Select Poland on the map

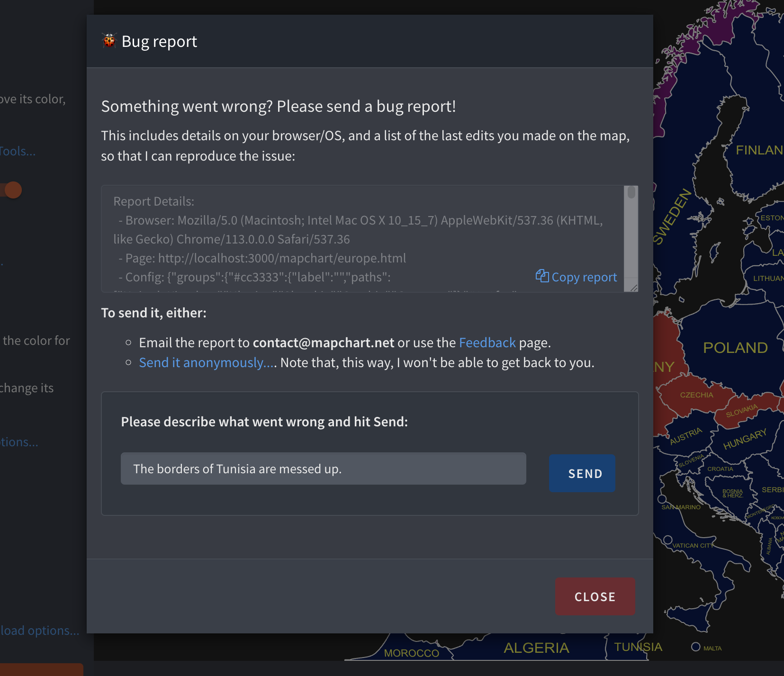pyautogui.click(x=735, y=348)
